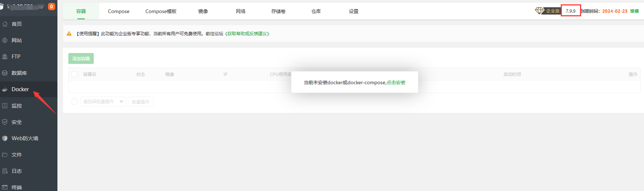
Task: Click the IP column header
Action: coord(225,74)
